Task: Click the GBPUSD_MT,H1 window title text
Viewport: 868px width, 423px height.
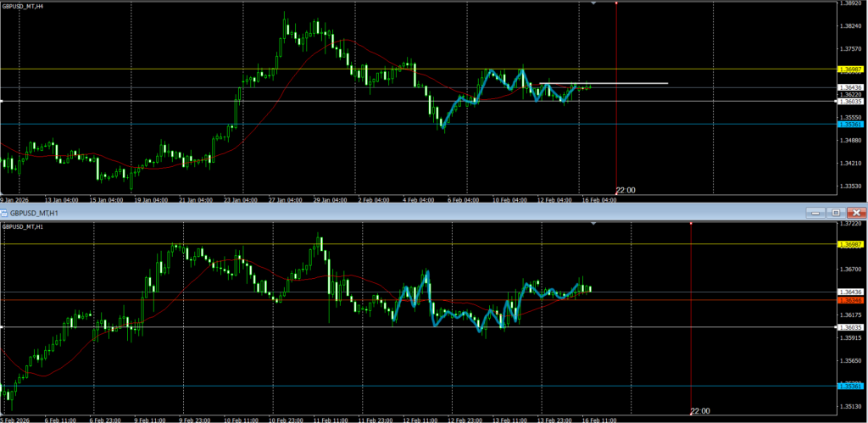Action: point(34,212)
